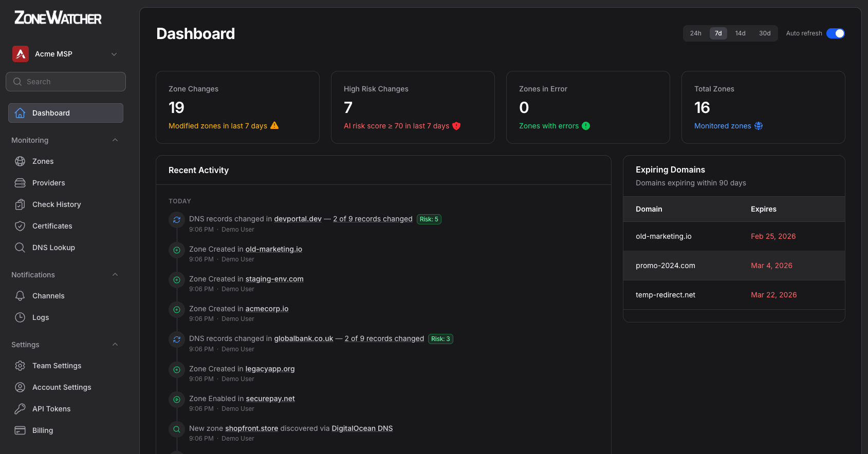The height and width of the screenshot is (454, 868).
Task: Click the green status icon in Zones in Error
Action: (x=586, y=126)
